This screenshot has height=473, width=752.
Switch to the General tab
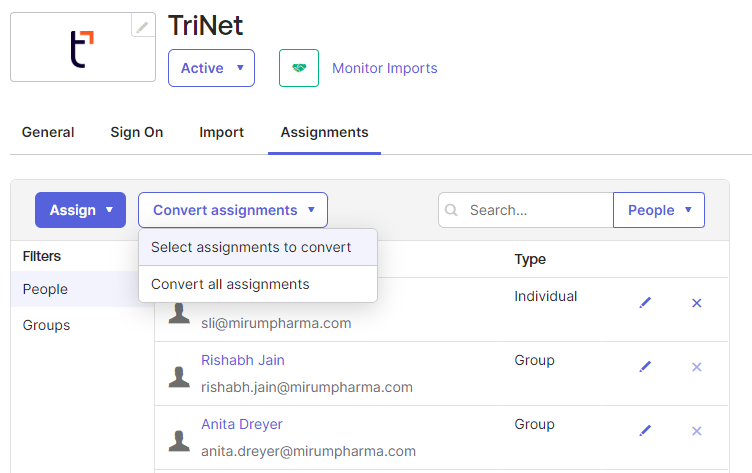pos(48,132)
